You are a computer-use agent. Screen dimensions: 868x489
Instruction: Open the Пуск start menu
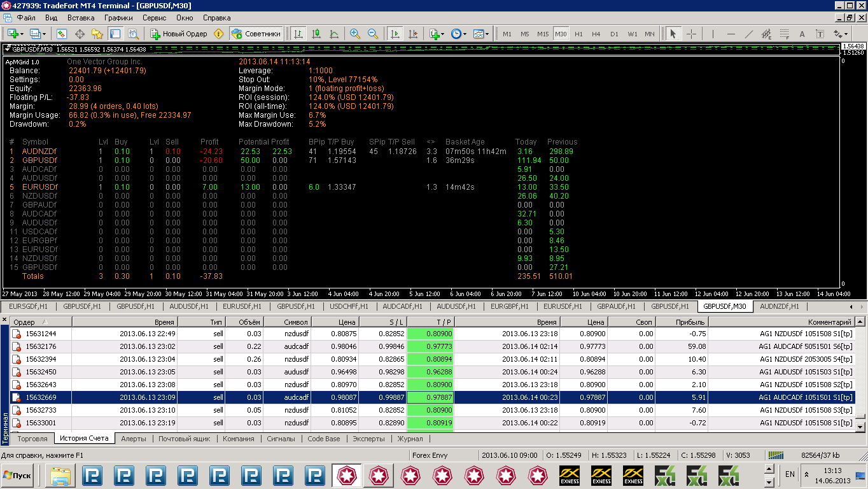pos(17,476)
